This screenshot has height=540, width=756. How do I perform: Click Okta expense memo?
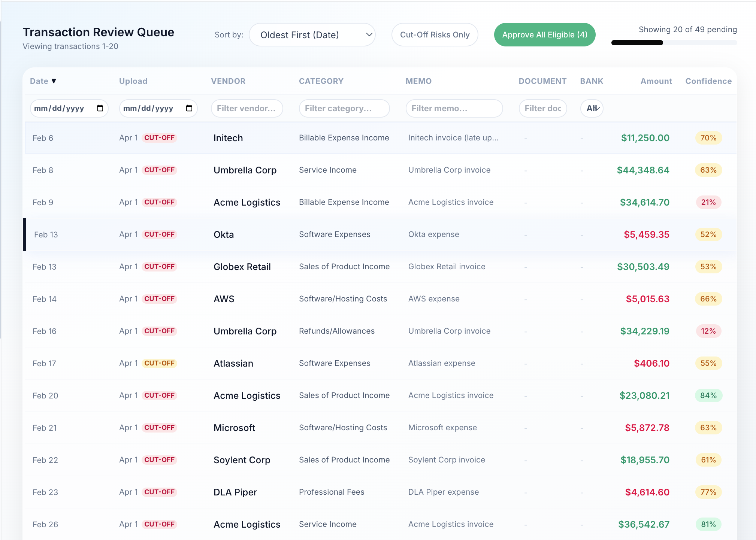point(433,234)
